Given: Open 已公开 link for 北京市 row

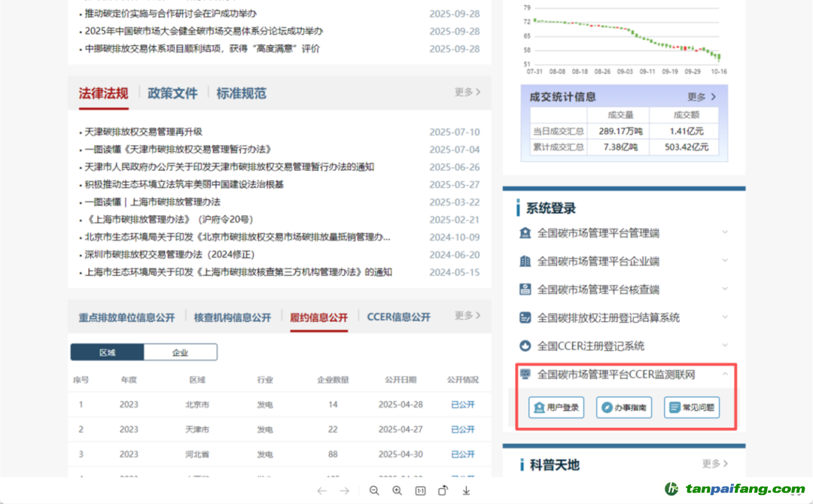Looking at the screenshot, I should click(462, 405).
